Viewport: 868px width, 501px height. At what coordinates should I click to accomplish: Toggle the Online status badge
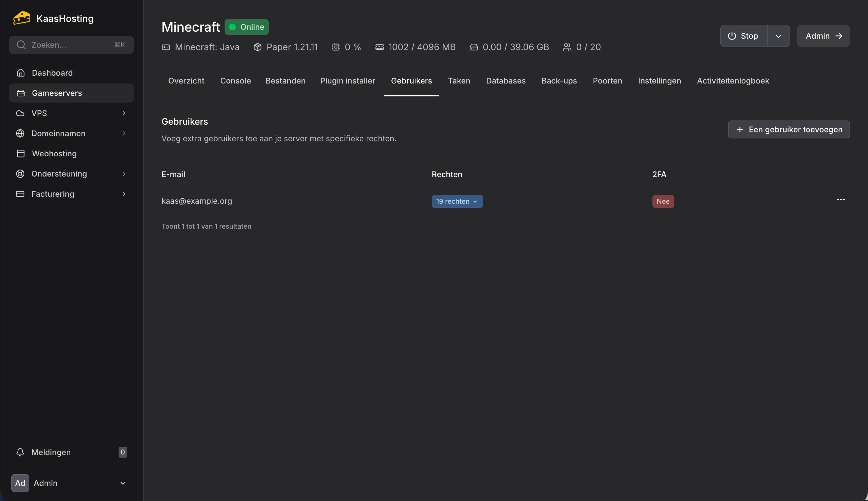coord(246,27)
